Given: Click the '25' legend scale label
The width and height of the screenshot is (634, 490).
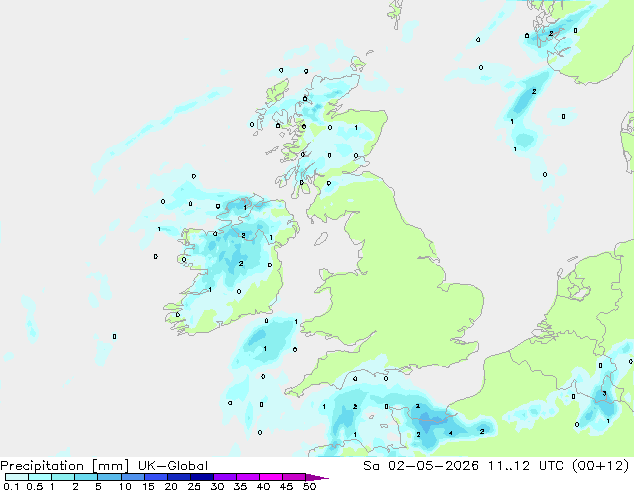Looking at the screenshot, I should pos(194,486).
